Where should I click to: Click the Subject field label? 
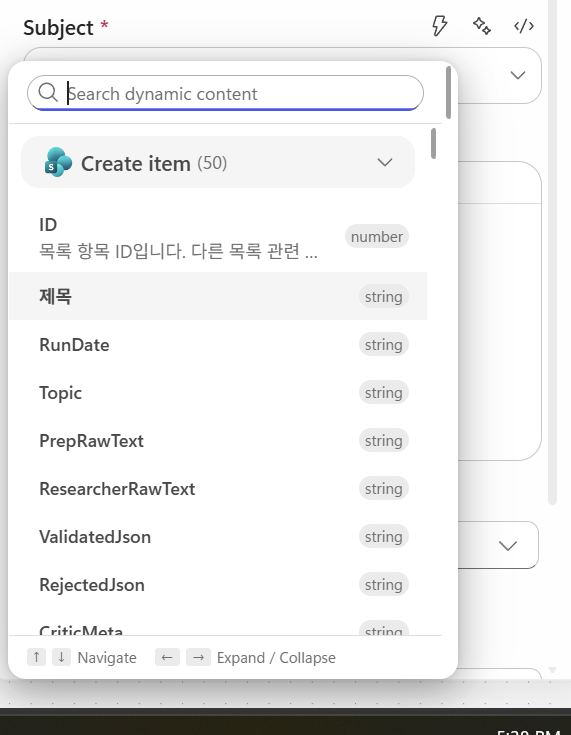pos(58,28)
